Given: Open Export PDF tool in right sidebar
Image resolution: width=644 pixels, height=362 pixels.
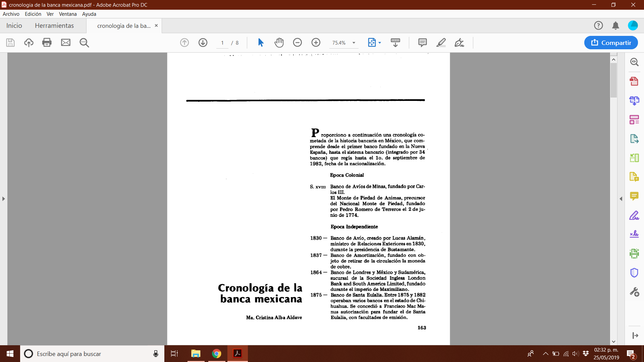Looking at the screenshot, I should [x=634, y=138].
